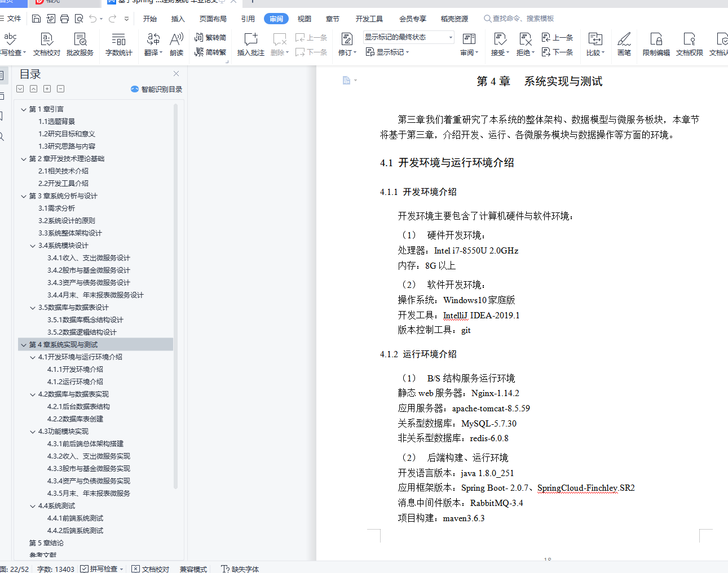
Task: Open the 比较 compare documents tool
Action: (595, 45)
